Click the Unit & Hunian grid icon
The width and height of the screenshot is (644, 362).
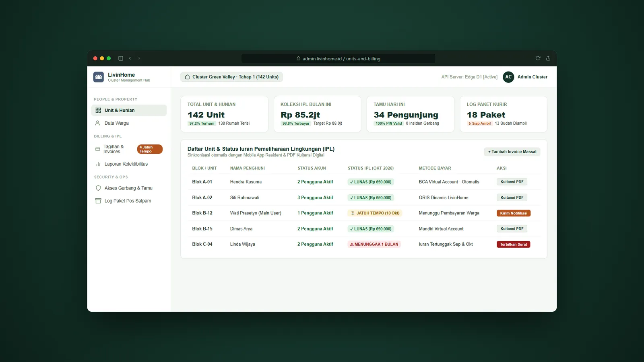[x=98, y=110]
